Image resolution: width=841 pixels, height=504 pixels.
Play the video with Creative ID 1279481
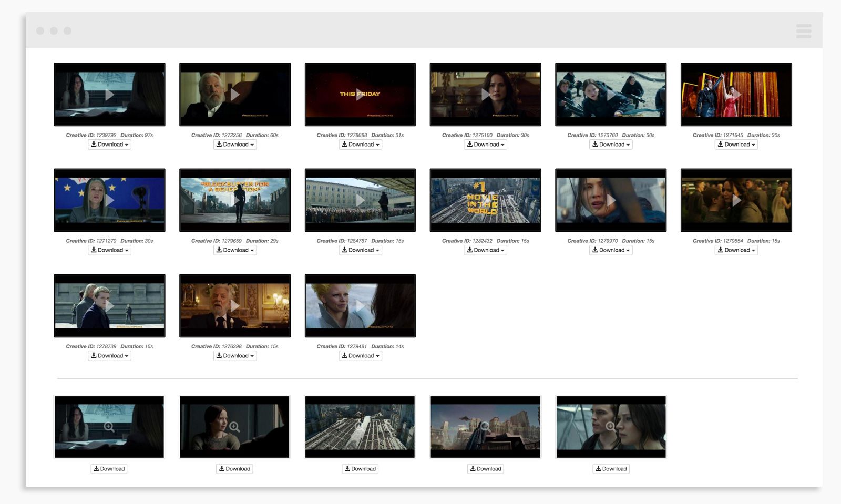point(360,306)
